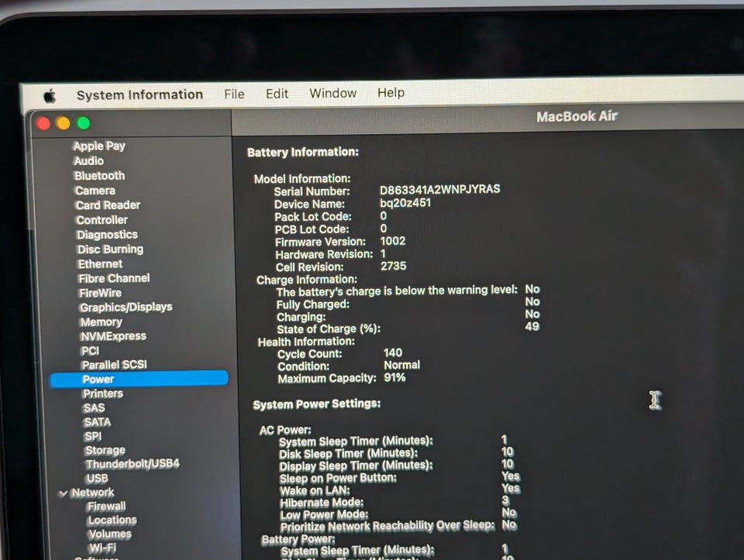Select Locations under Network
744x560 pixels.
pos(112,520)
